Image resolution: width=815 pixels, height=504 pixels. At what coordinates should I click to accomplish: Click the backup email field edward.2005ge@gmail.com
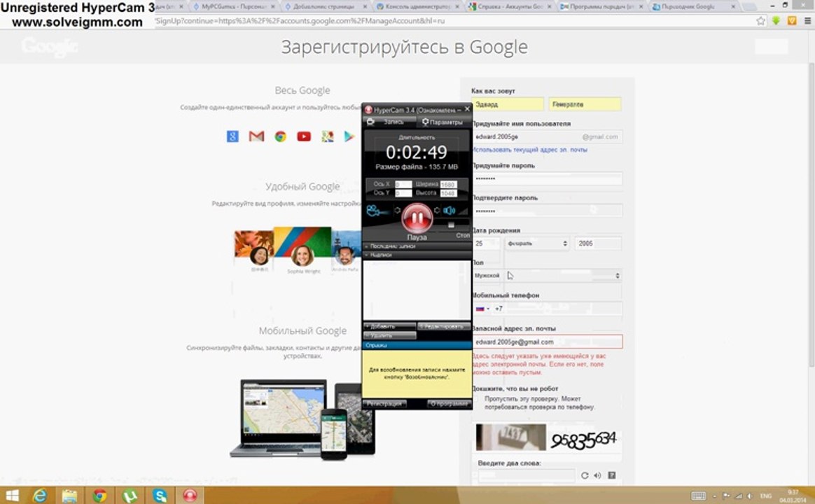[x=547, y=342]
